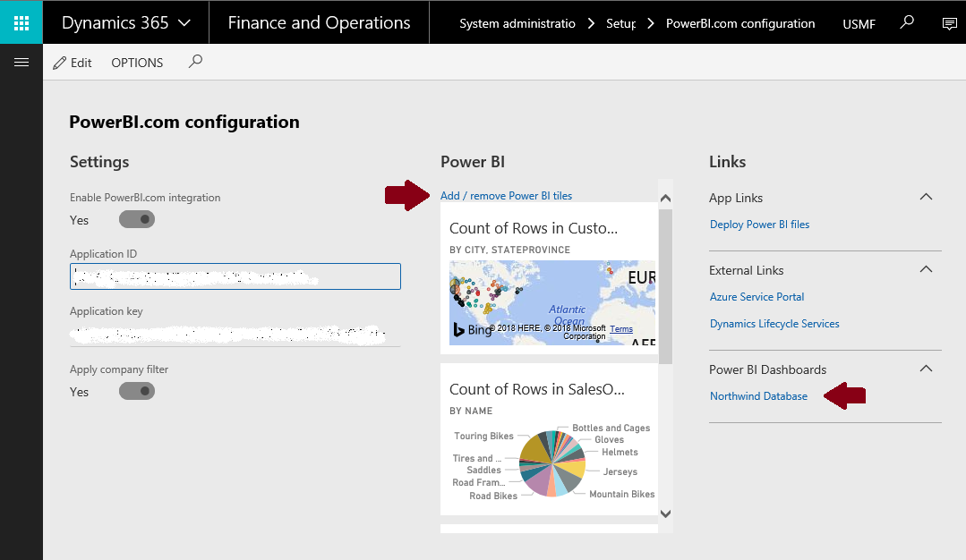Click the scrollbar down arrow

[x=664, y=513]
